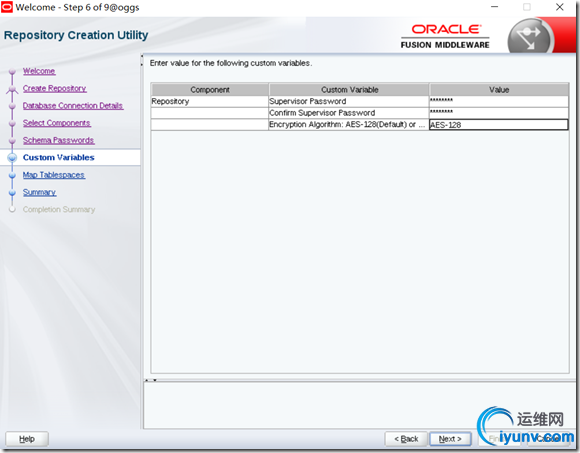
Task: Open the Welcome step link
Action: (39, 71)
